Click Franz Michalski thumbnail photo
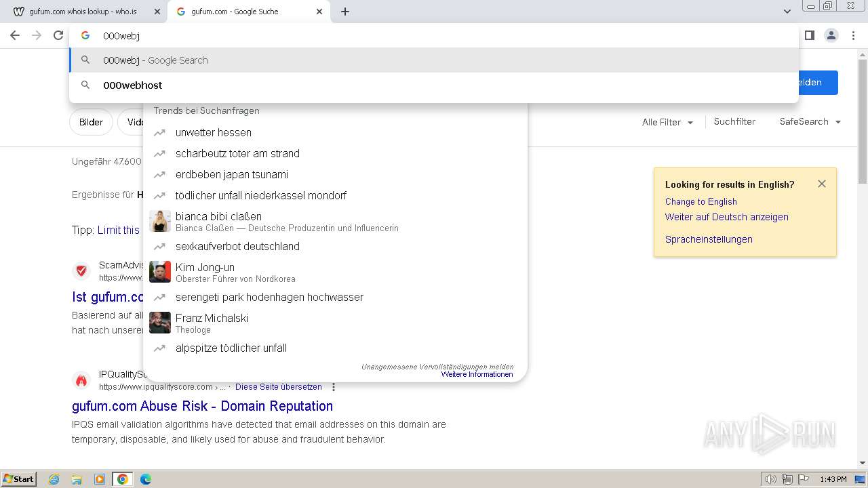 click(x=160, y=323)
